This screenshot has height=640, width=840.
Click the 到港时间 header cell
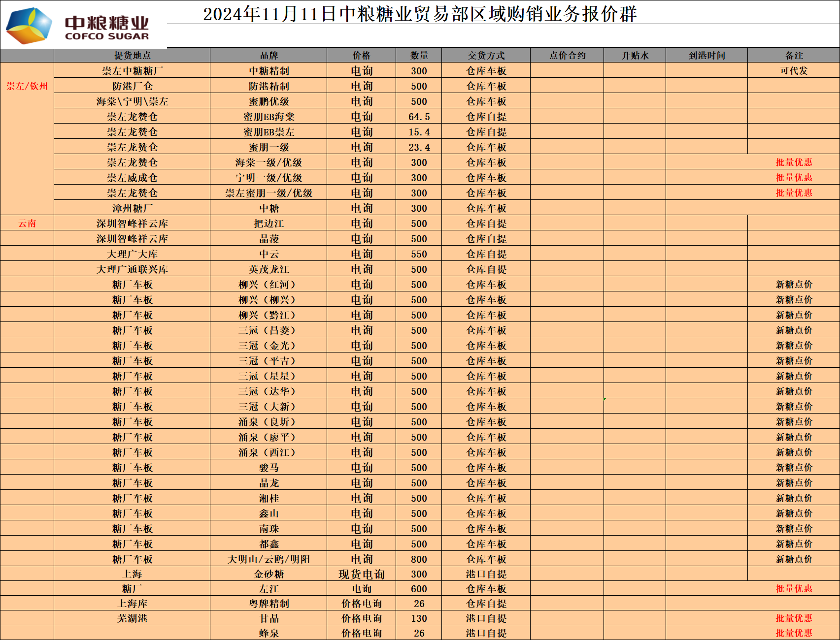tap(706, 55)
